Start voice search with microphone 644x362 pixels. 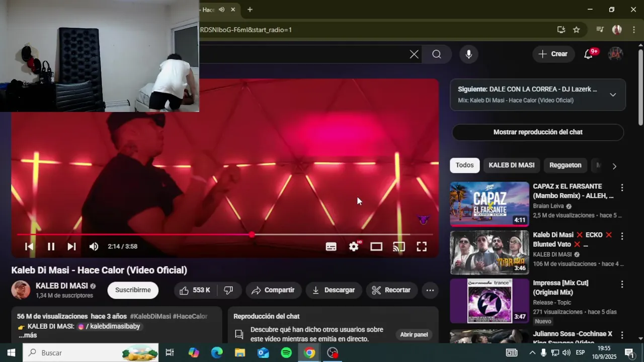pyautogui.click(x=469, y=54)
